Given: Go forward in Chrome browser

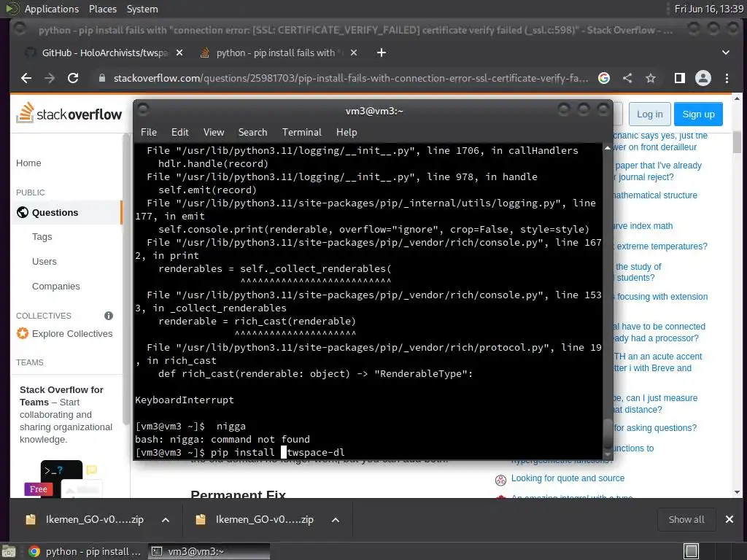Looking at the screenshot, I should click(50, 78).
